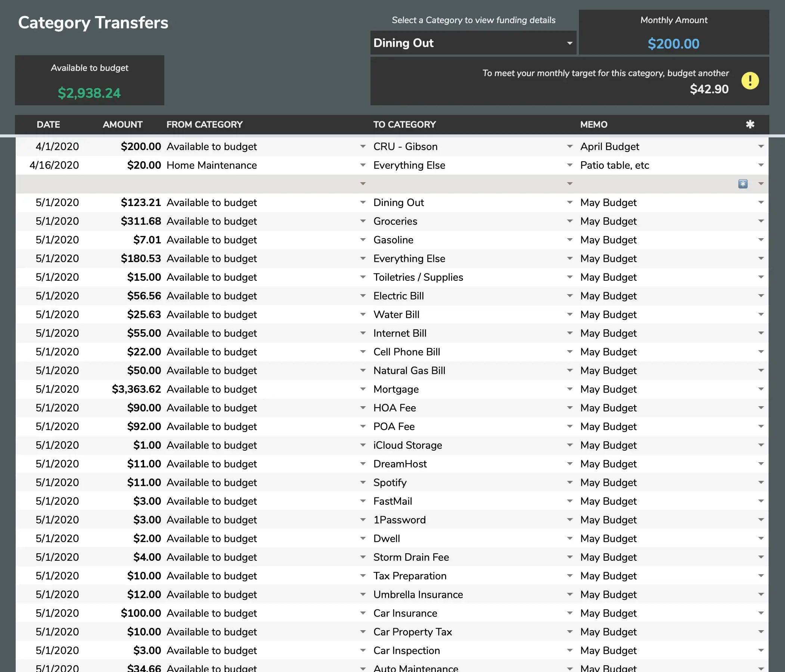
Task: Open From Category dropdown in 4/1/2020 row
Action: (x=363, y=146)
